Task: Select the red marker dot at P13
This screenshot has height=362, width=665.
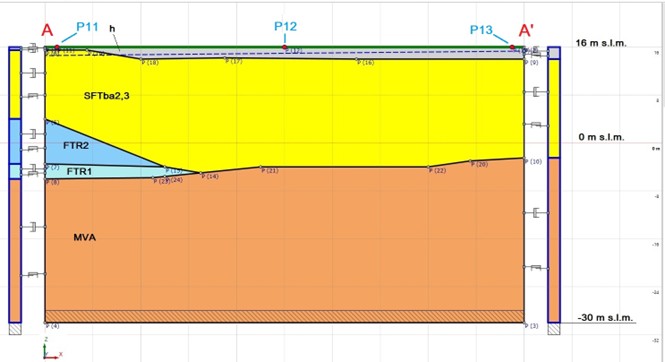Action: [512, 47]
